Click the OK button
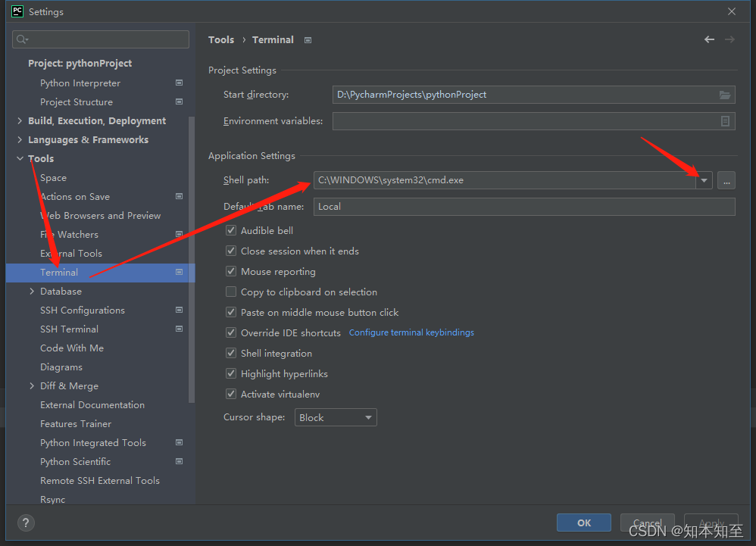The height and width of the screenshot is (546, 756). (584, 523)
